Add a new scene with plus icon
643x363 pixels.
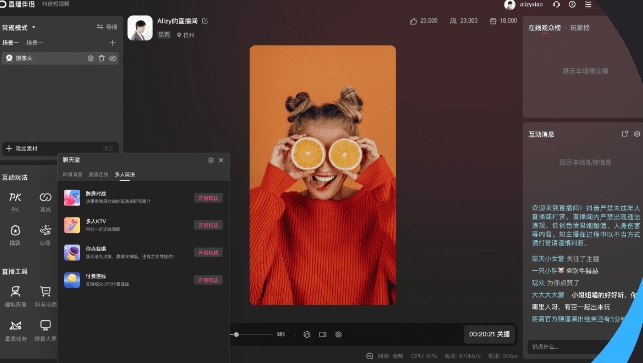(x=112, y=43)
